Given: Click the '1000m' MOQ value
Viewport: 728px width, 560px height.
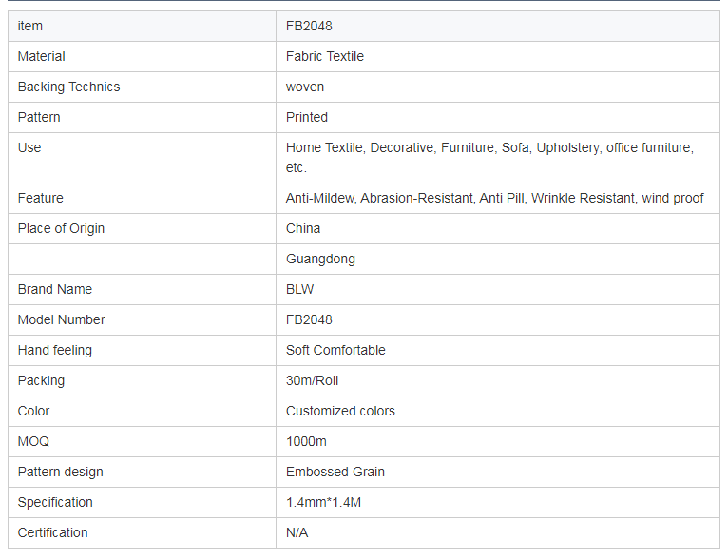Looking at the screenshot, I should pyautogui.click(x=306, y=441).
